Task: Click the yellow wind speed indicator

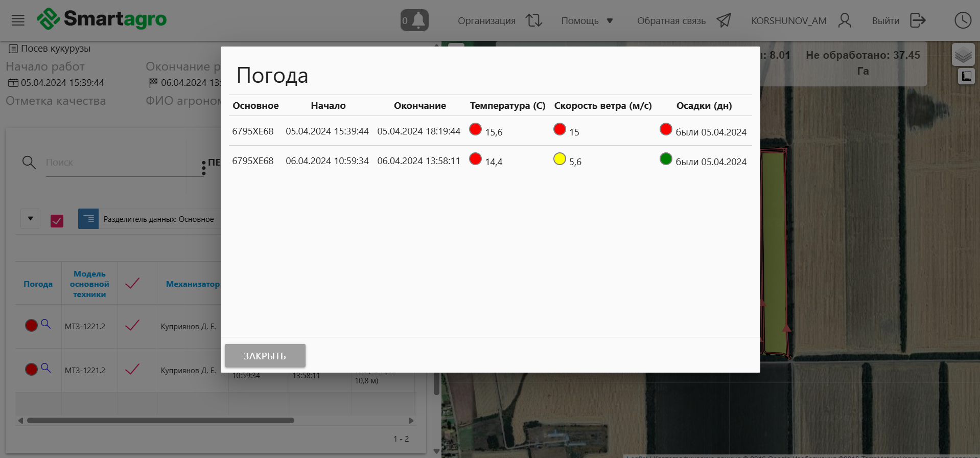Action: [559, 159]
